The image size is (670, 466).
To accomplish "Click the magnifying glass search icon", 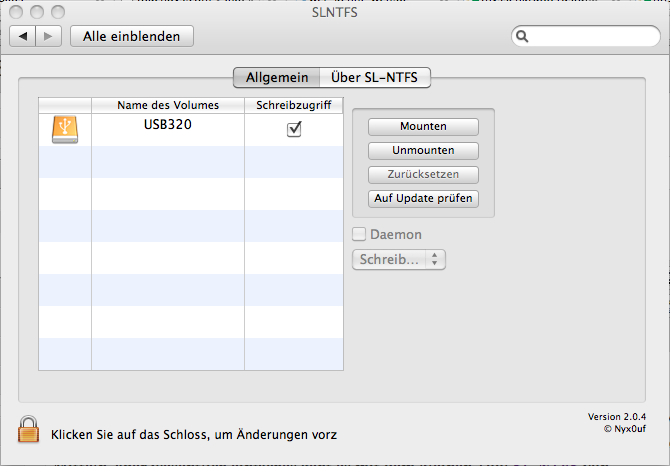I will click(522, 37).
